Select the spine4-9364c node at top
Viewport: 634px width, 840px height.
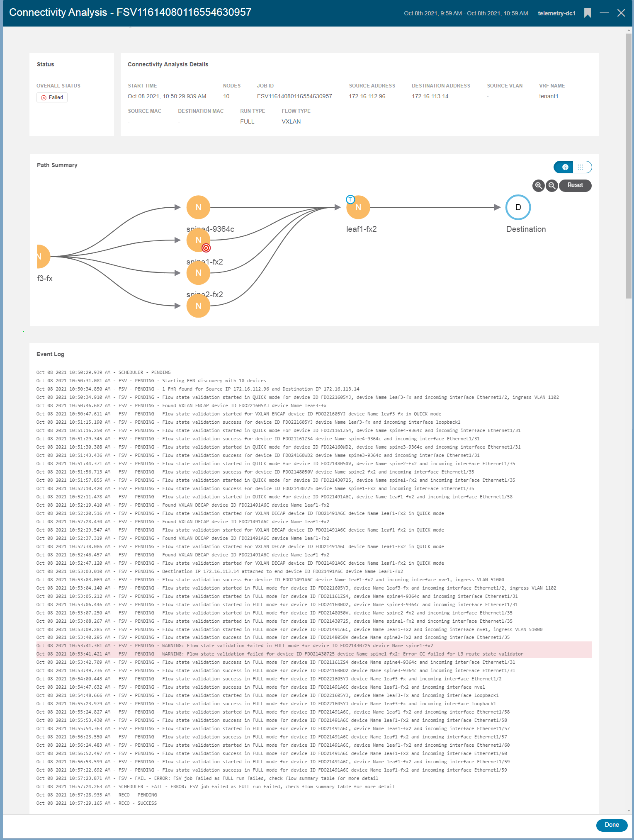[198, 207]
